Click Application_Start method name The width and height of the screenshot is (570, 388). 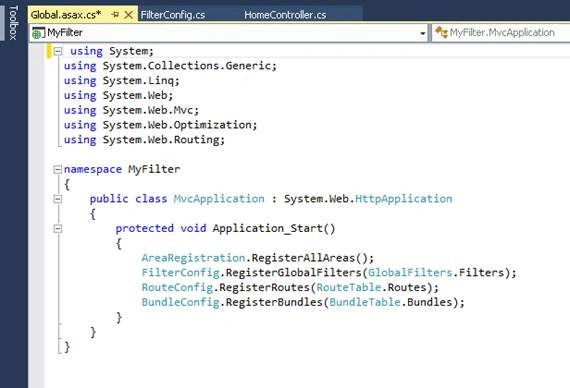click(267, 228)
